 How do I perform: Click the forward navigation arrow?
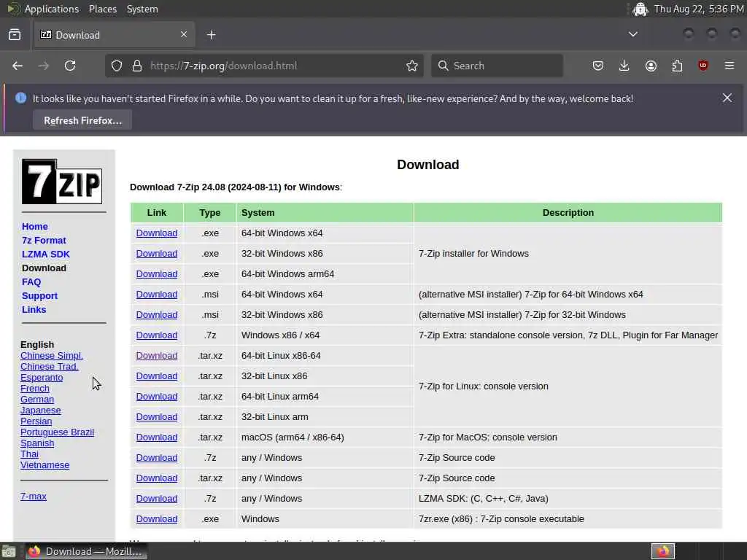(43, 66)
